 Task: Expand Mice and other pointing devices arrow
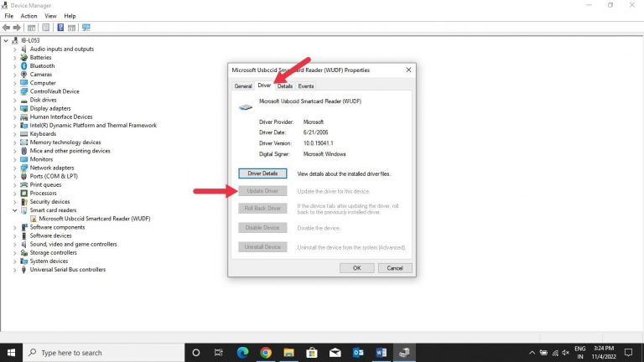(x=15, y=151)
